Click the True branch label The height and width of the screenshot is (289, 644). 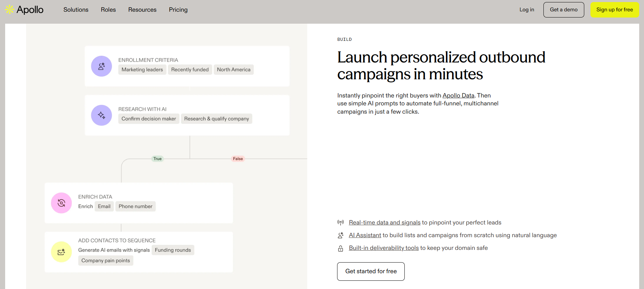click(158, 159)
